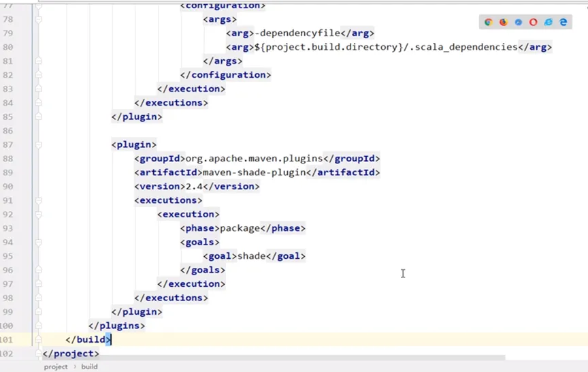This screenshot has width=588, height=372.
Task: Place cursor in org.apache.maven.plugins groupId
Action: (255, 159)
